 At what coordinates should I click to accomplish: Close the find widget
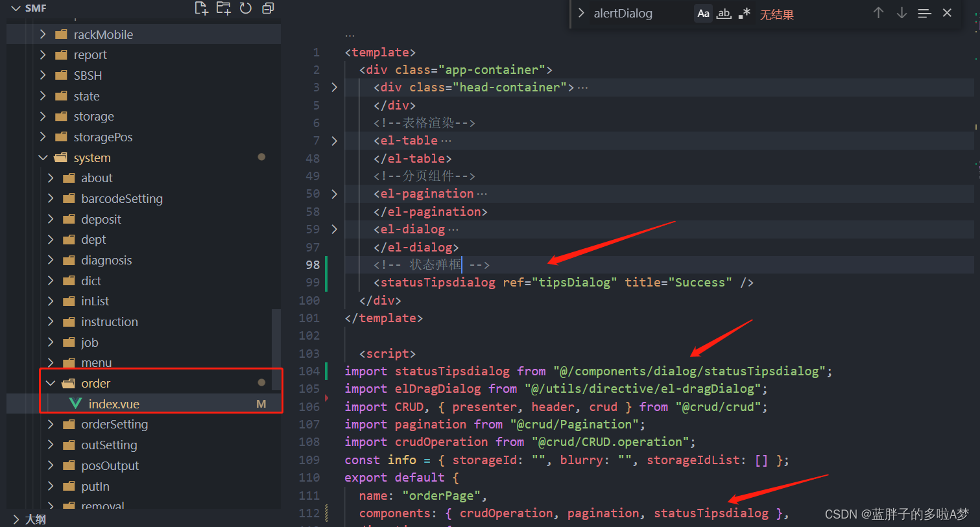tap(948, 13)
